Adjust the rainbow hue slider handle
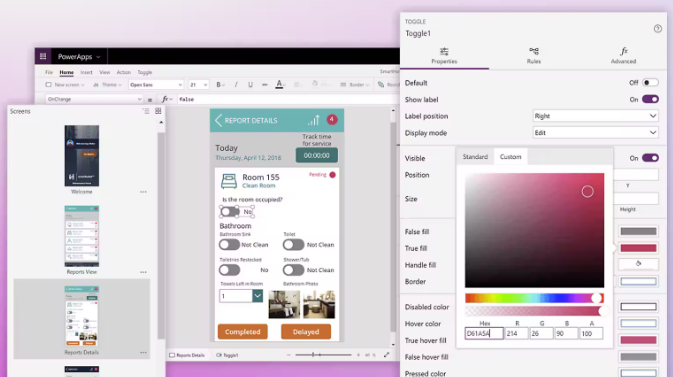This screenshot has height=377, width=673. 596,298
